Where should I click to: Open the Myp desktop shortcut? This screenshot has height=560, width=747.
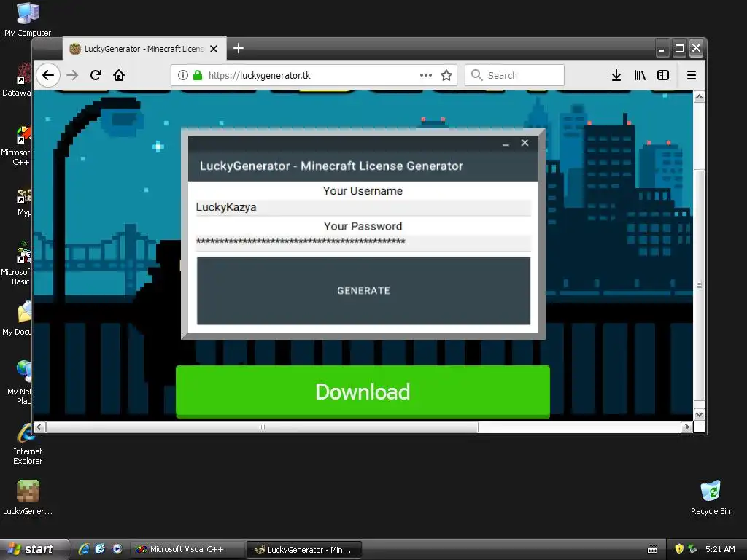(x=23, y=203)
